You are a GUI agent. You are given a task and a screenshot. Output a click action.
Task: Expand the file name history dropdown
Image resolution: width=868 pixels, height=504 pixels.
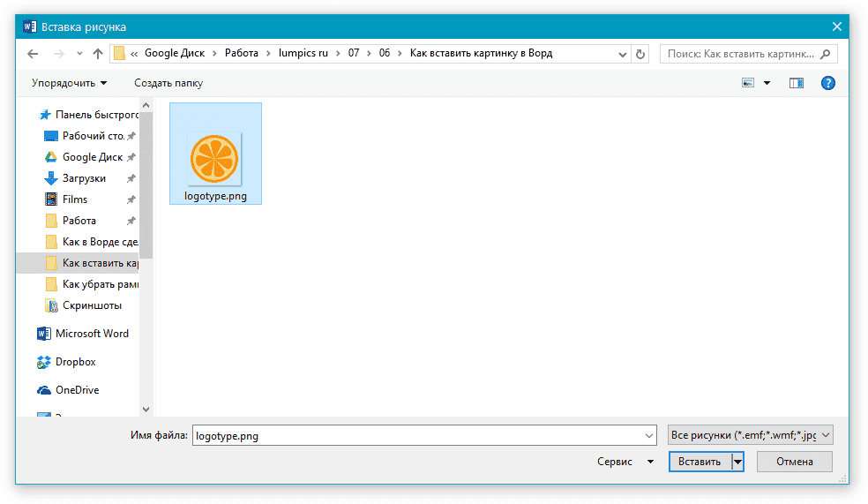click(x=649, y=435)
